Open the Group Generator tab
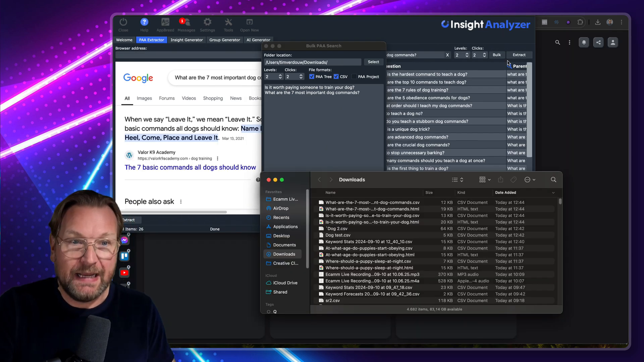The height and width of the screenshot is (362, 644). 225,40
